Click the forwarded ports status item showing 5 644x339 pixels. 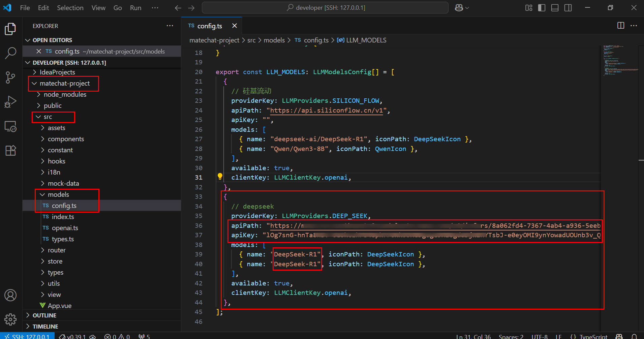[144, 336]
